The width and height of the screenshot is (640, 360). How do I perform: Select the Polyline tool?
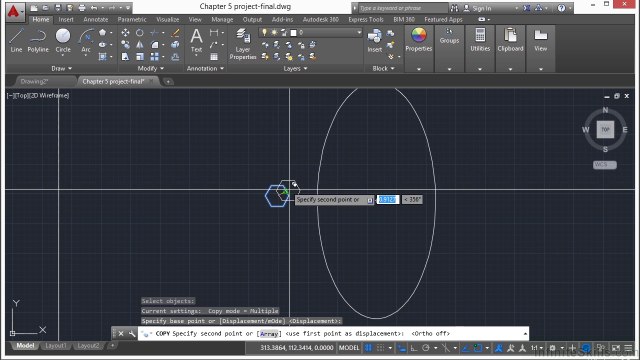pos(38,40)
